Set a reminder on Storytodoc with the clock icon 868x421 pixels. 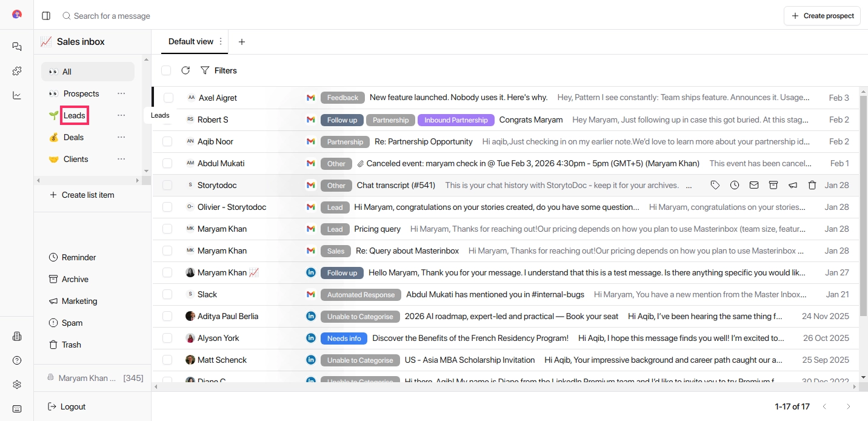coord(735,185)
